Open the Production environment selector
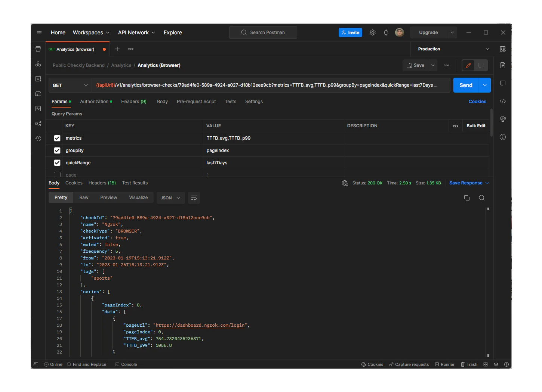 coord(452,49)
